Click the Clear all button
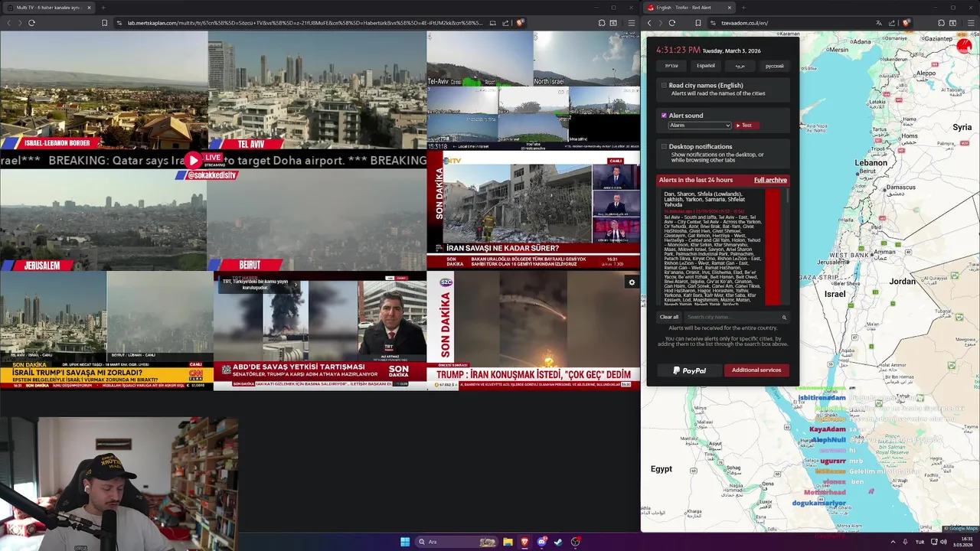The height and width of the screenshot is (551, 980). pyautogui.click(x=669, y=317)
